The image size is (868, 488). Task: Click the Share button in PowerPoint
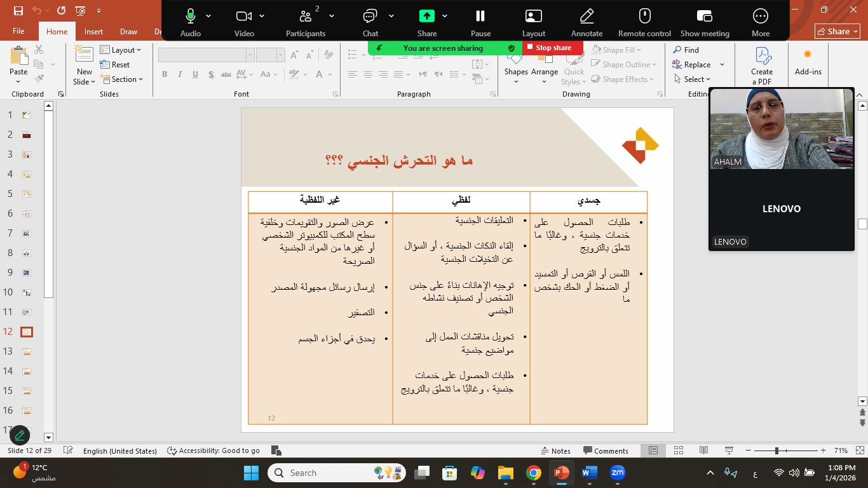click(837, 31)
